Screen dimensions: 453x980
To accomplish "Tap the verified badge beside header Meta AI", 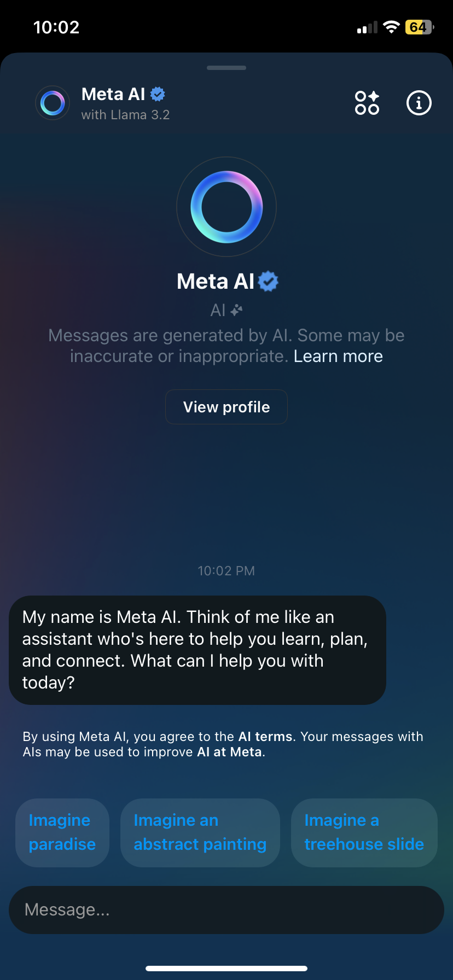I will click(158, 94).
